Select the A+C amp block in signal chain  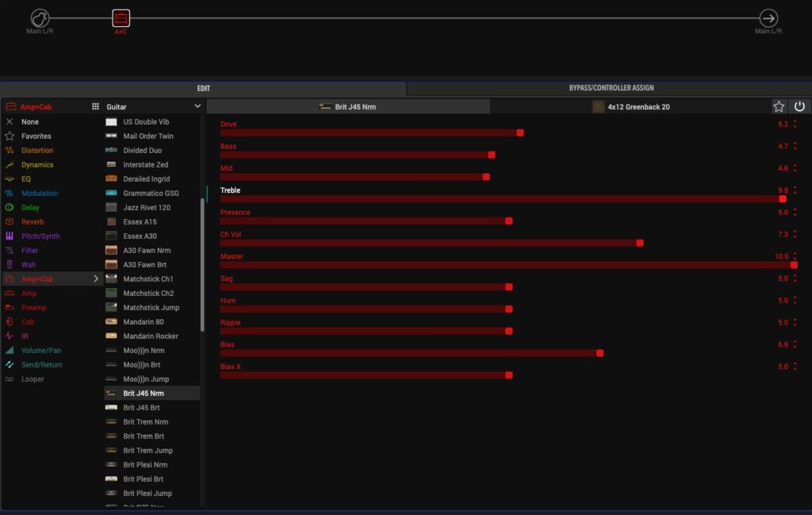121,17
